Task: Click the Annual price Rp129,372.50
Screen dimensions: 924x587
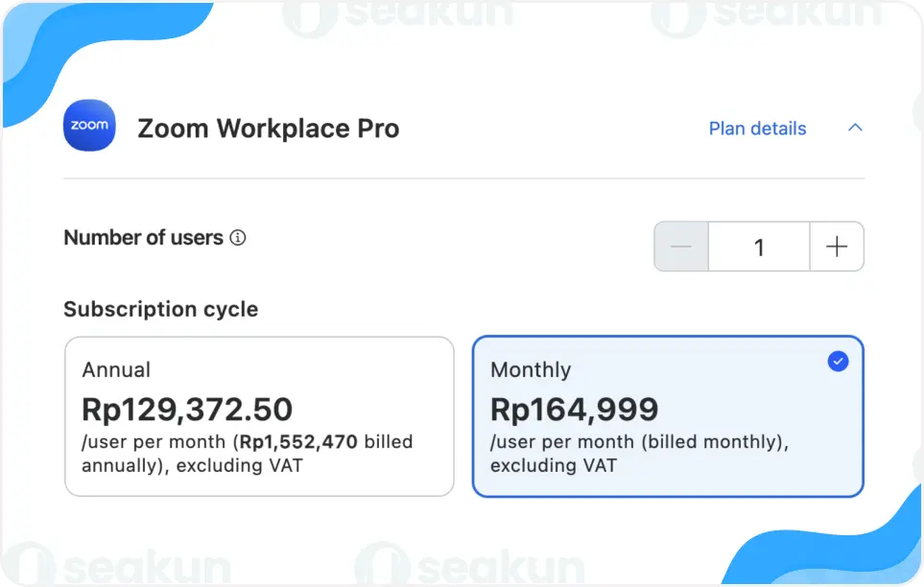Action: 187,410
